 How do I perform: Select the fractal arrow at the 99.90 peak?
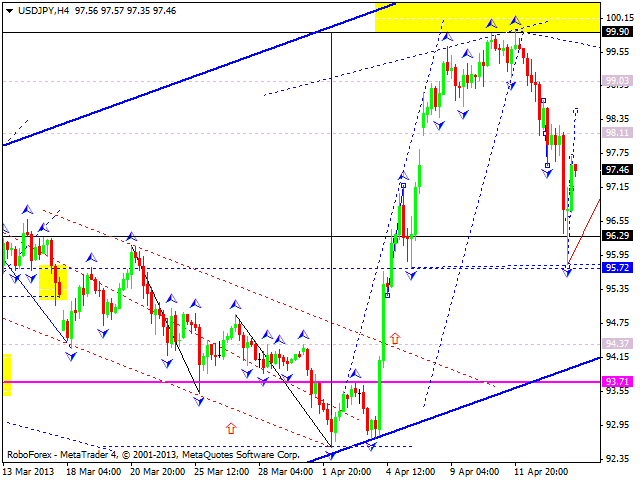coord(515,20)
